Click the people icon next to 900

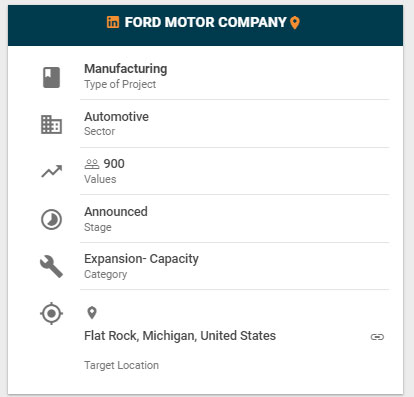click(92, 164)
